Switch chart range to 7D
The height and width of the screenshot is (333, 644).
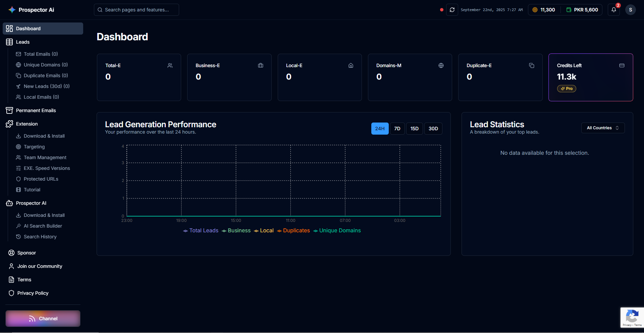(397, 129)
